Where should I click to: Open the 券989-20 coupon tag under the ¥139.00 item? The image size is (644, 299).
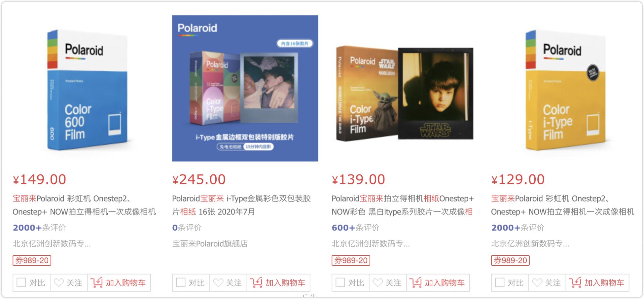point(351,260)
